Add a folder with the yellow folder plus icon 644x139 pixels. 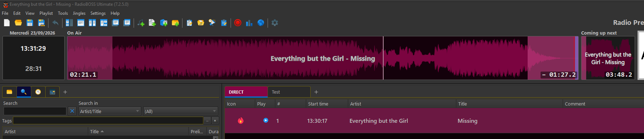coord(175,23)
